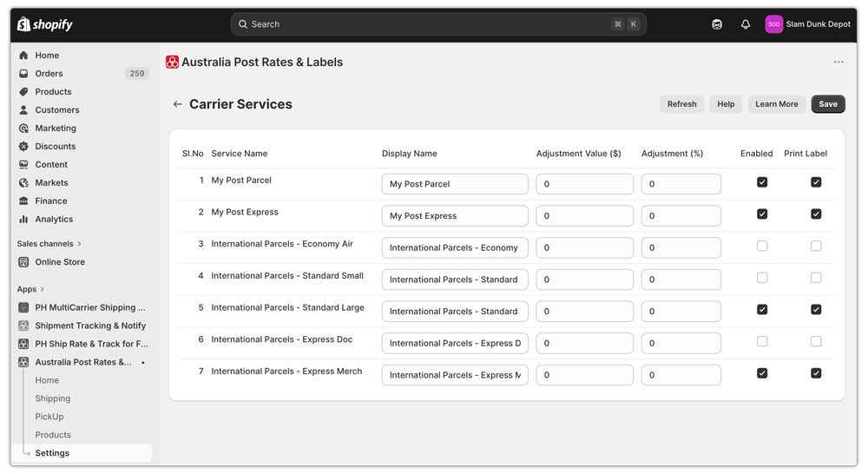Screen dimensions: 868x474
Task: Click the Australia Post Rates sidebar app icon
Action: point(23,362)
